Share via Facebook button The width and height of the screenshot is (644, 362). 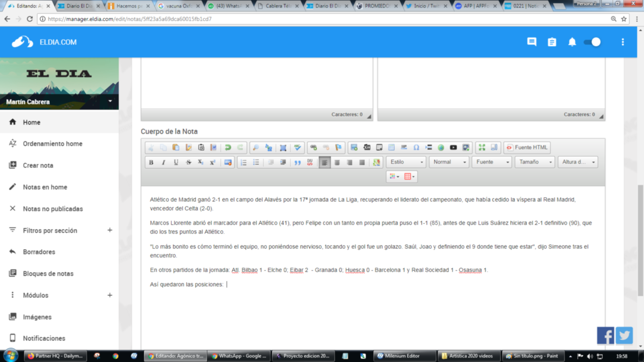(605, 335)
